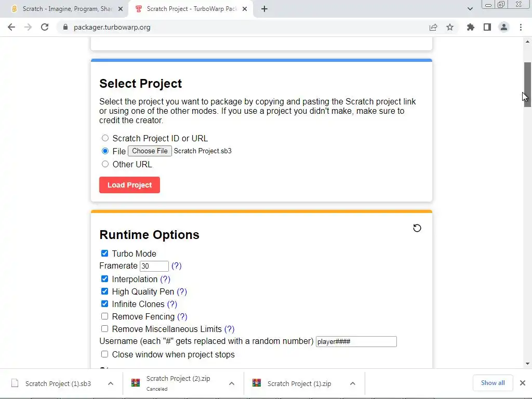Open the High Quality Pen help (?) link
Screen dimensions: 532x399
click(x=182, y=292)
